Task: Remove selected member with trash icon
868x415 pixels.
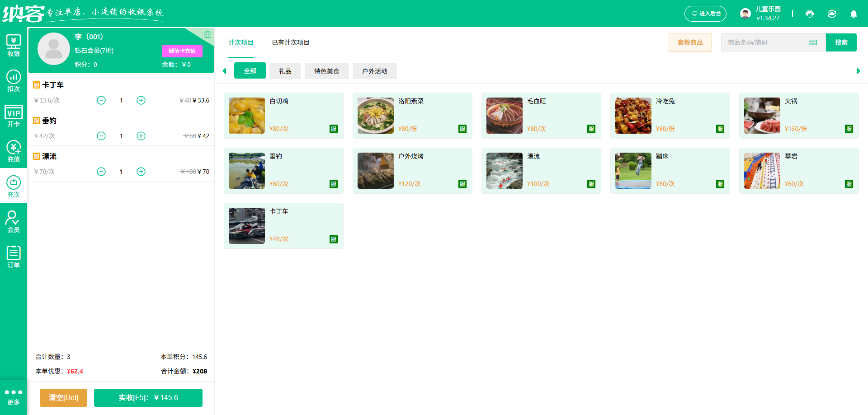Action: [x=207, y=34]
